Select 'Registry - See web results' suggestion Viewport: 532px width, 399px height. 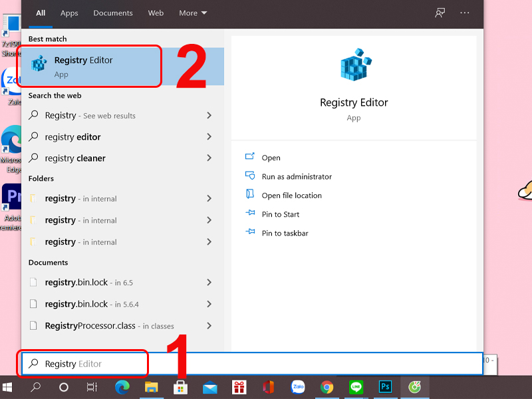coord(122,115)
